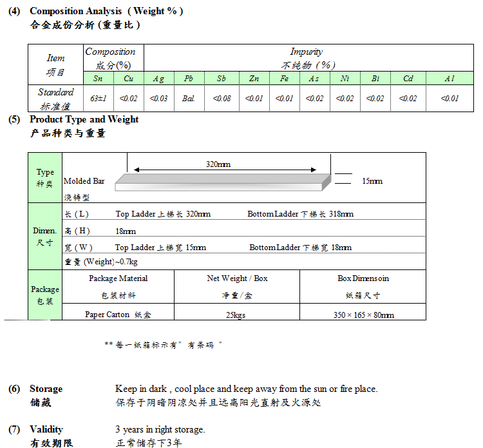Select the 25kgs net weight cell
The image size is (483, 448).
(x=236, y=315)
